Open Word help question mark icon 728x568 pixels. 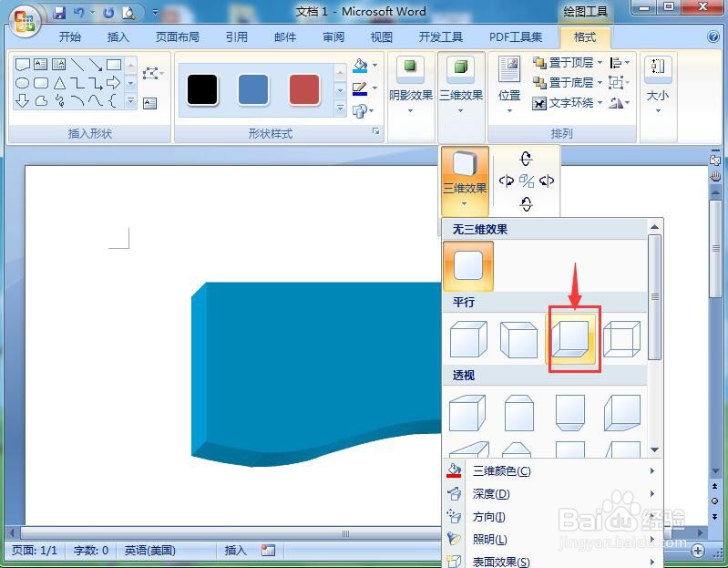click(x=713, y=36)
